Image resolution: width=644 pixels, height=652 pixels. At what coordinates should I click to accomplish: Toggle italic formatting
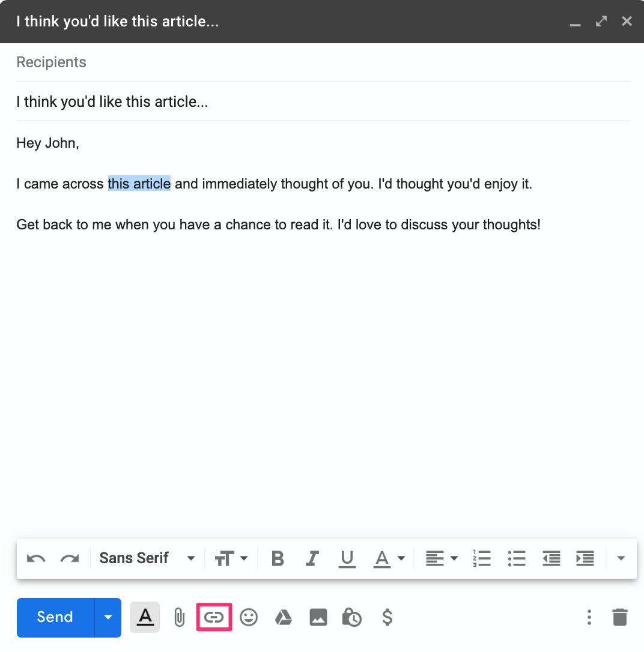click(x=312, y=558)
